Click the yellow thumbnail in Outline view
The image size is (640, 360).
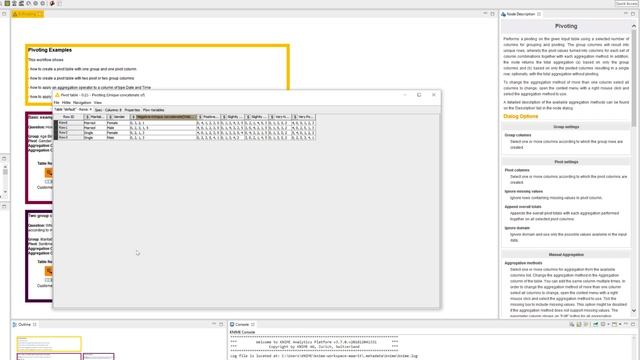(49, 344)
